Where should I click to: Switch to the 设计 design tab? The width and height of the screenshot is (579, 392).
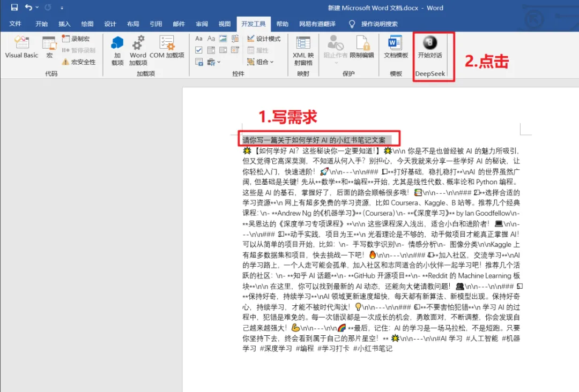pos(110,24)
